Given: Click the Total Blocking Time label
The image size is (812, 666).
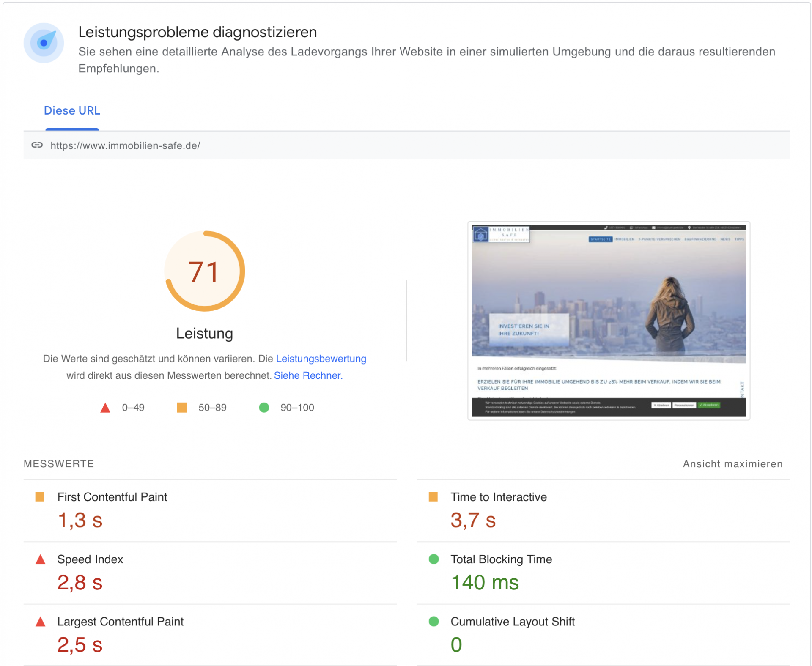Looking at the screenshot, I should (501, 559).
